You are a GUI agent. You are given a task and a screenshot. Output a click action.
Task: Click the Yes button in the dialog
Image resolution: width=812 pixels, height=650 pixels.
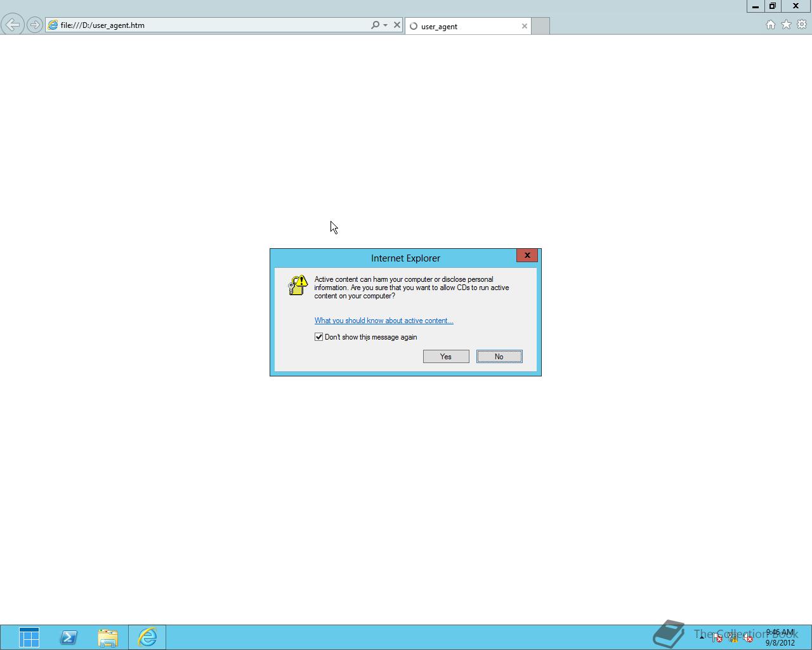(x=446, y=357)
